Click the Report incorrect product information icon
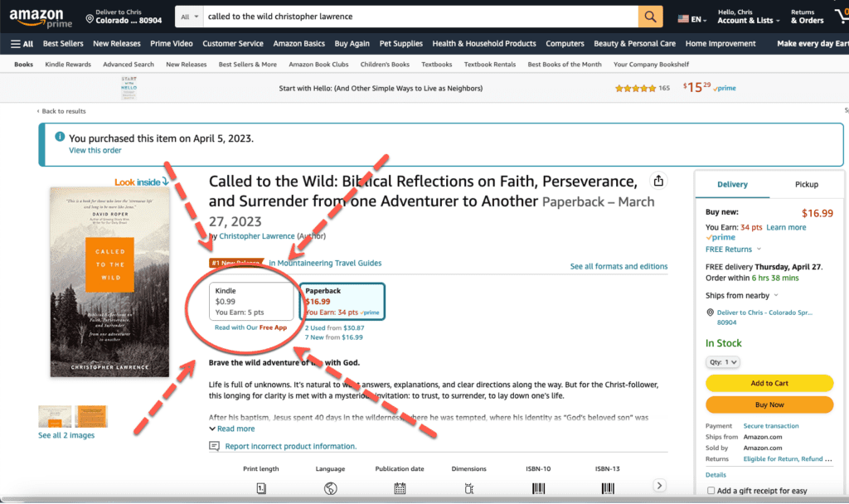 tap(215, 446)
